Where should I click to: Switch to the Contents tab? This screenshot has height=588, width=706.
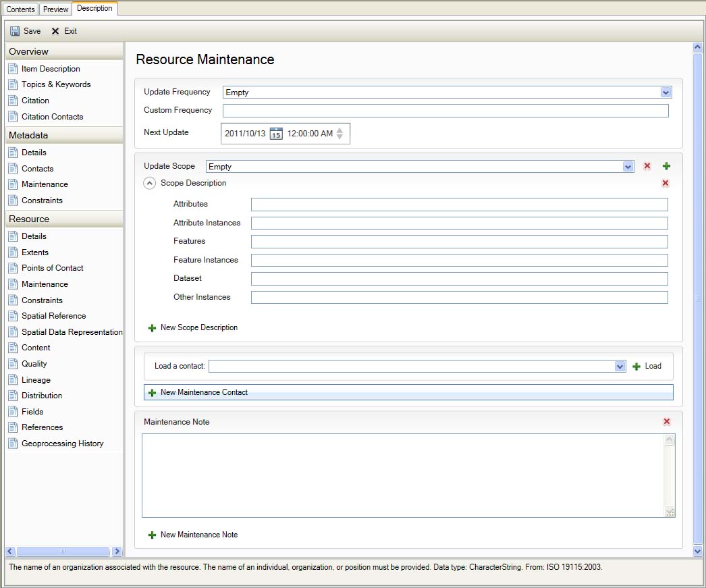tap(20, 9)
